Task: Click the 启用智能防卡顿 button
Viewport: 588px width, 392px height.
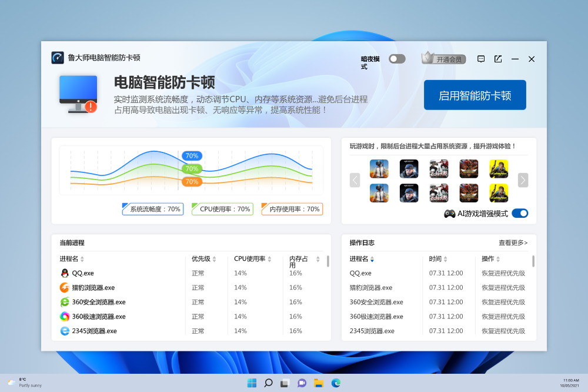Action: pos(475,95)
